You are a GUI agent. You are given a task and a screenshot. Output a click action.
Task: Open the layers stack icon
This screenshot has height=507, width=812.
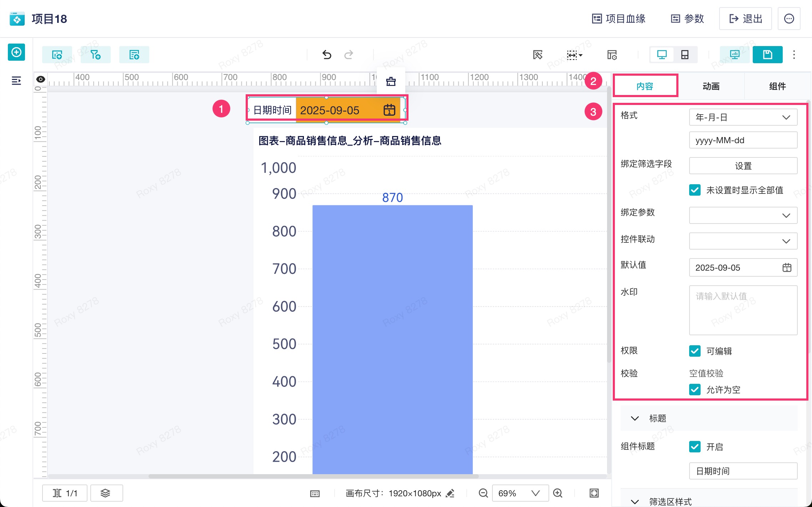106,493
